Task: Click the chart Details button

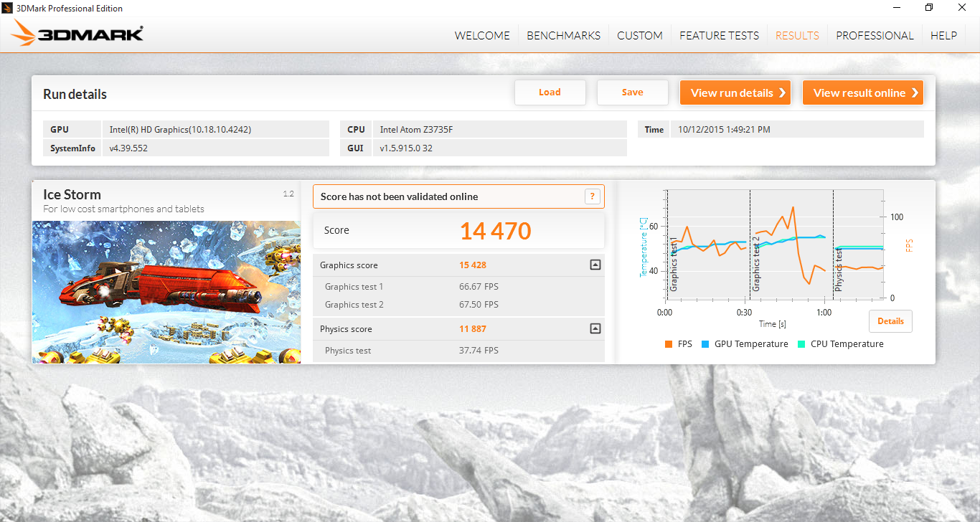Action: point(890,321)
